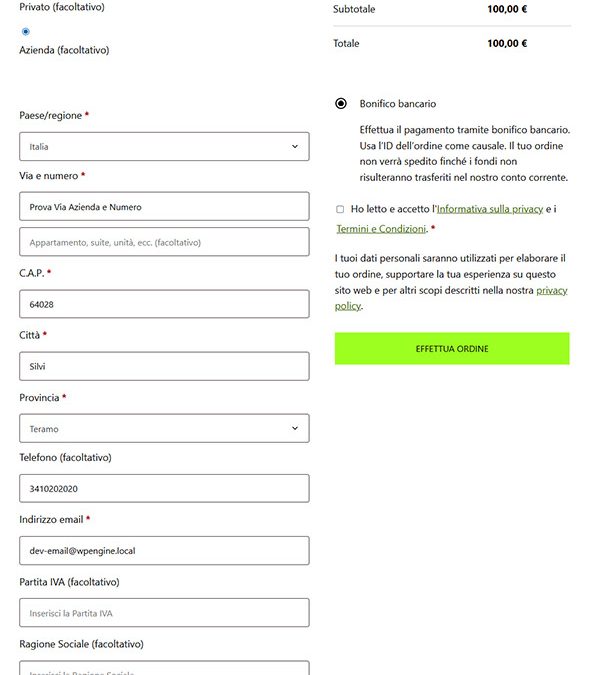Viewport: 600px width, 675px height.
Task: Focus the Appartamento, suite, unità field
Action: tap(164, 242)
